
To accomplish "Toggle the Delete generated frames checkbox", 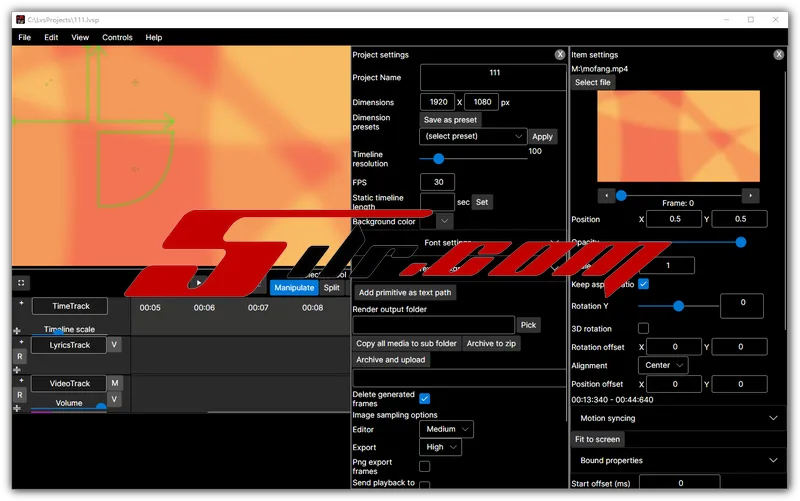I will (425, 398).
